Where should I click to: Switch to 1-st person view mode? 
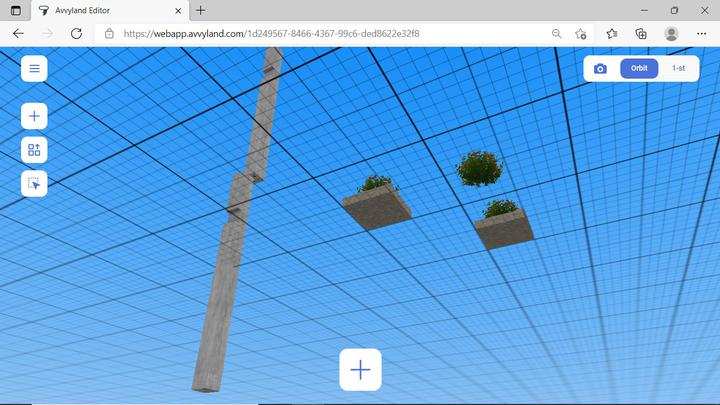[x=678, y=68]
